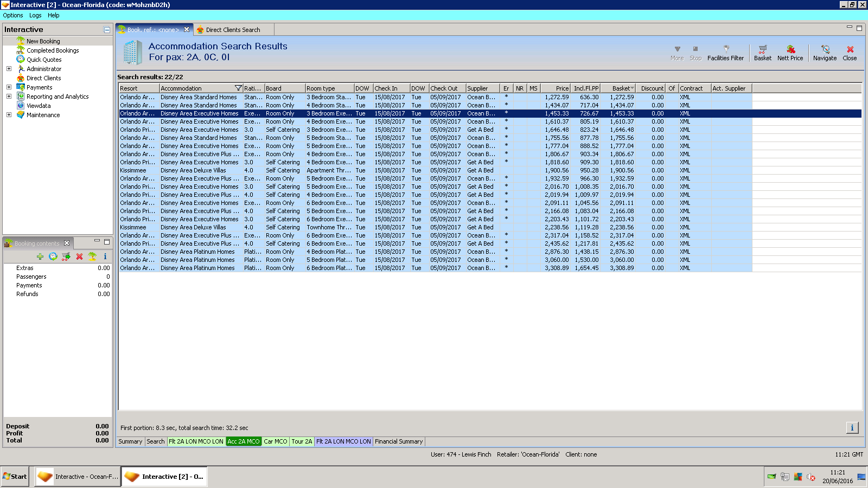Click the Windows Start button

click(15, 477)
